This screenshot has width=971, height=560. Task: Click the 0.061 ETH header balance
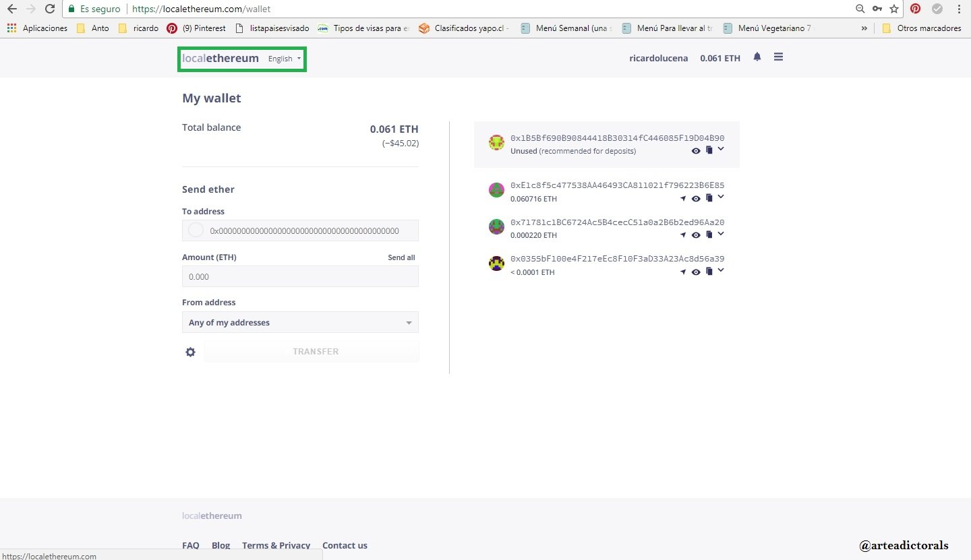pos(720,58)
